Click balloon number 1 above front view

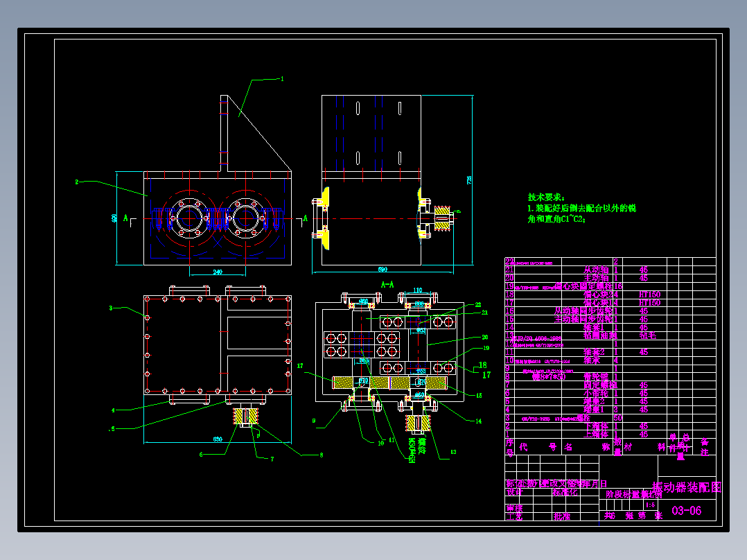tap(282, 79)
